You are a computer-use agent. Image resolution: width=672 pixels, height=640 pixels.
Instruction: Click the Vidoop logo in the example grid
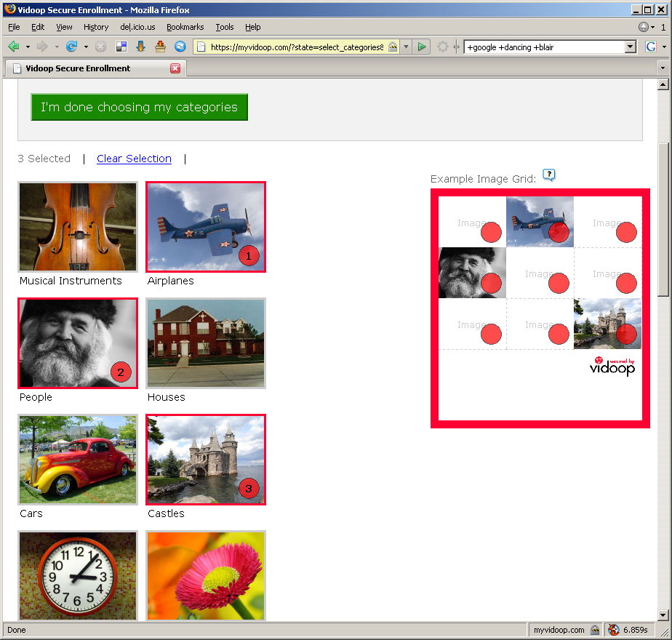point(612,367)
